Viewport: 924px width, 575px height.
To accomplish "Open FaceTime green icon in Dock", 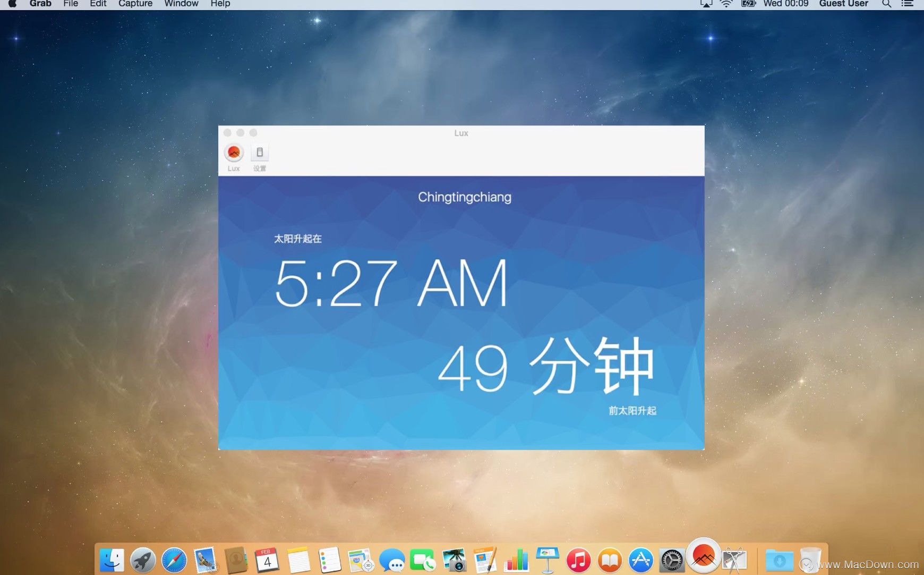I will click(423, 560).
